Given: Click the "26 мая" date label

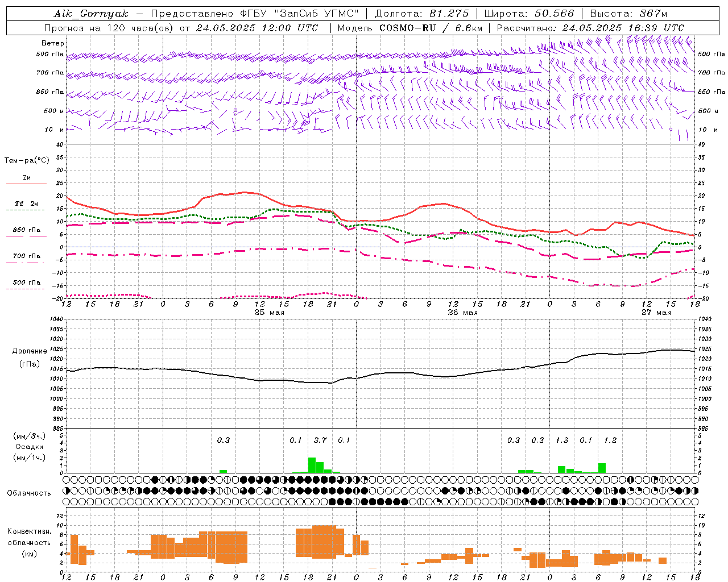Looking at the screenshot, I should pyautogui.click(x=462, y=313).
